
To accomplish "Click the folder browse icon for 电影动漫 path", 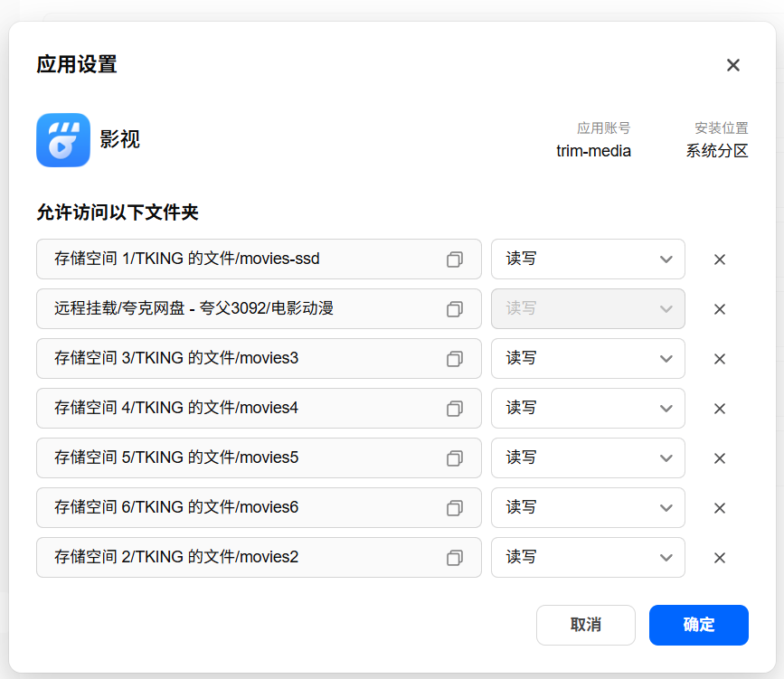I will pyautogui.click(x=455, y=308).
